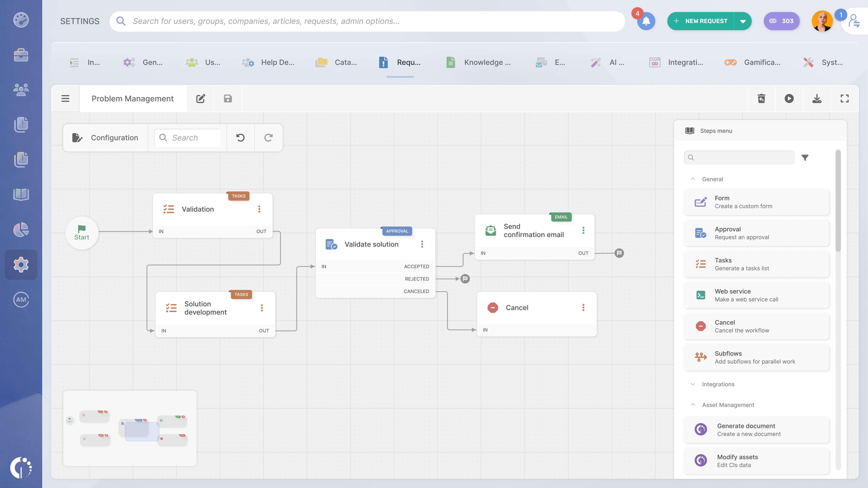This screenshot has height=488, width=868.
Task: Open the briefcase icon in sidebar
Action: point(21,55)
